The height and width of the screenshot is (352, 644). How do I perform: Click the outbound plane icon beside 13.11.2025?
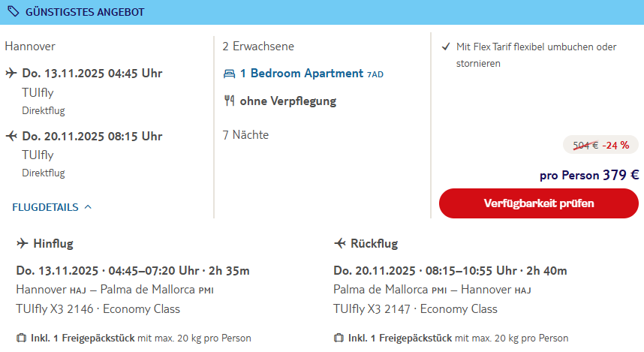11,73
